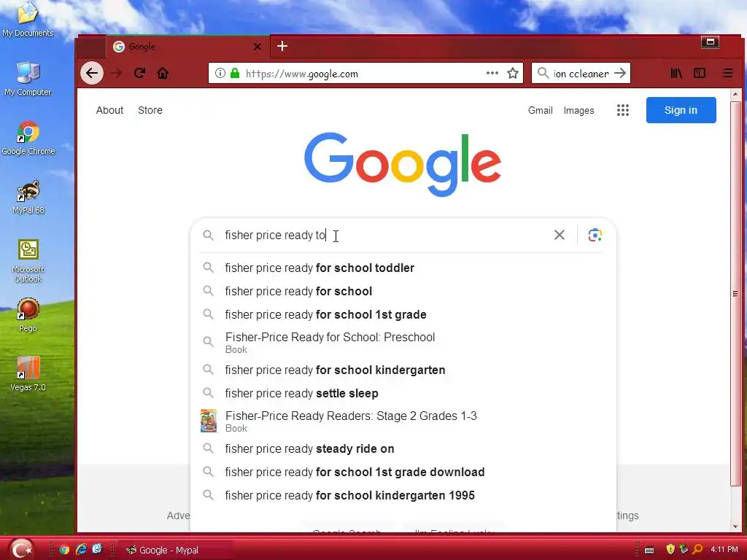This screenshot has height=560, width=747.
Task: Open the Gmail link
Action: click(541, 111)
